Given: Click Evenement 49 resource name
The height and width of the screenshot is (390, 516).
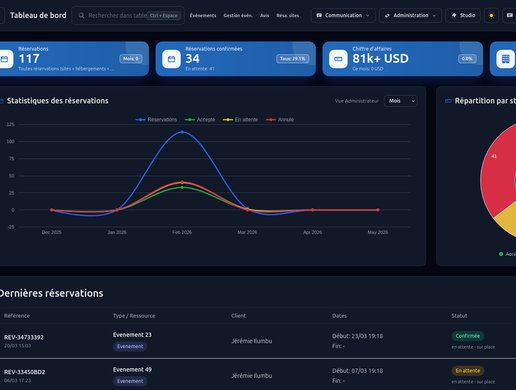Looking at the screenshot, I should (132, 369).
